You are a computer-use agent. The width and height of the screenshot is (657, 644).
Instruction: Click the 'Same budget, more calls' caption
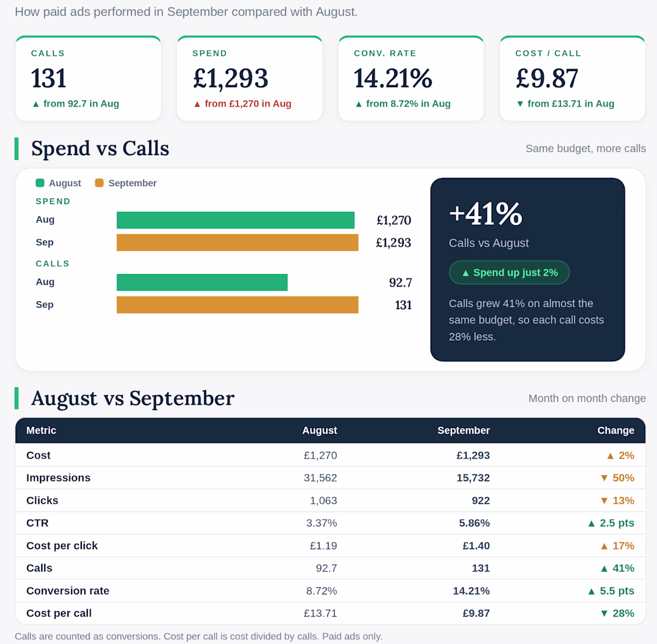(586, 149)
